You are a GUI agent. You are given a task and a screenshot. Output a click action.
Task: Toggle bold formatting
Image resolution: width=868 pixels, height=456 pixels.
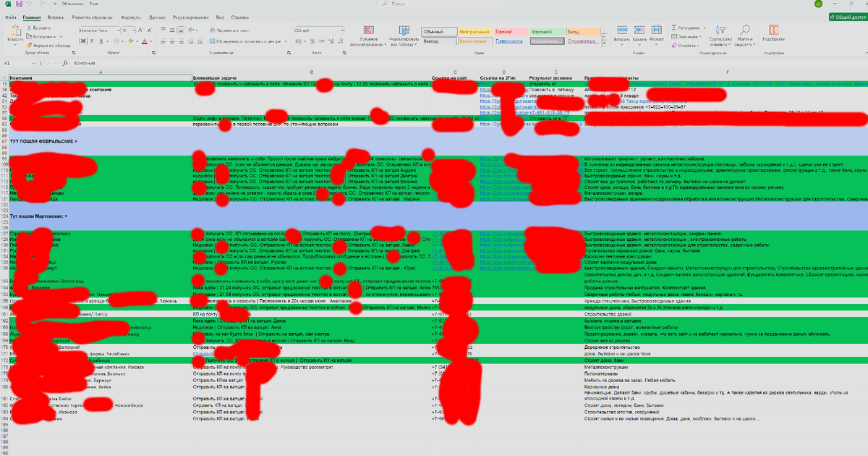pos(82,41)
